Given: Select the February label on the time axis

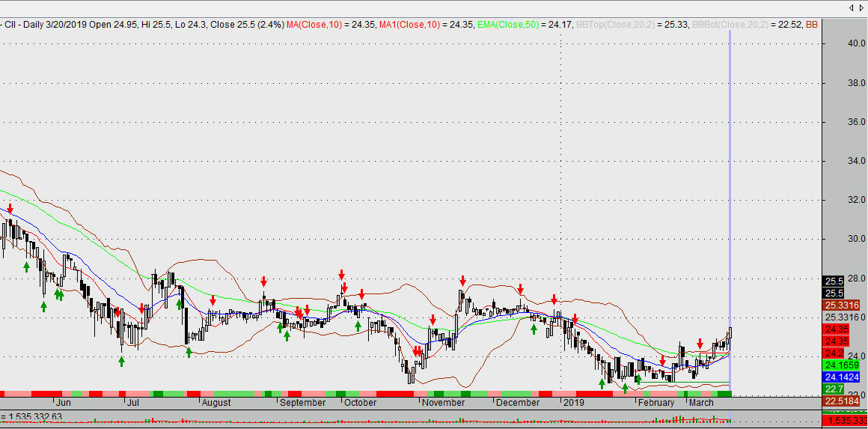Looking at the screenshot, I should tap(656, 403).
